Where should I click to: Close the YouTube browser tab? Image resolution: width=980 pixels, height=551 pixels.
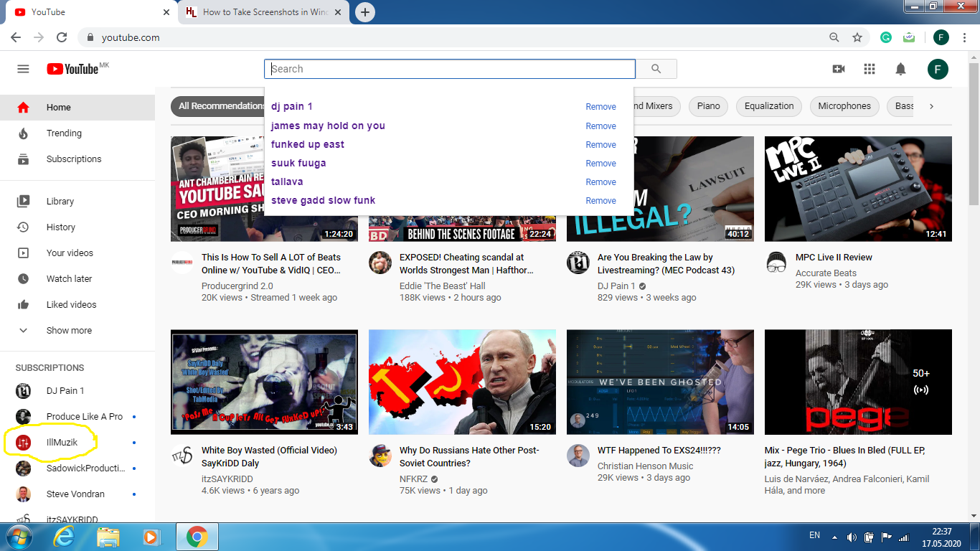point(166,12)
